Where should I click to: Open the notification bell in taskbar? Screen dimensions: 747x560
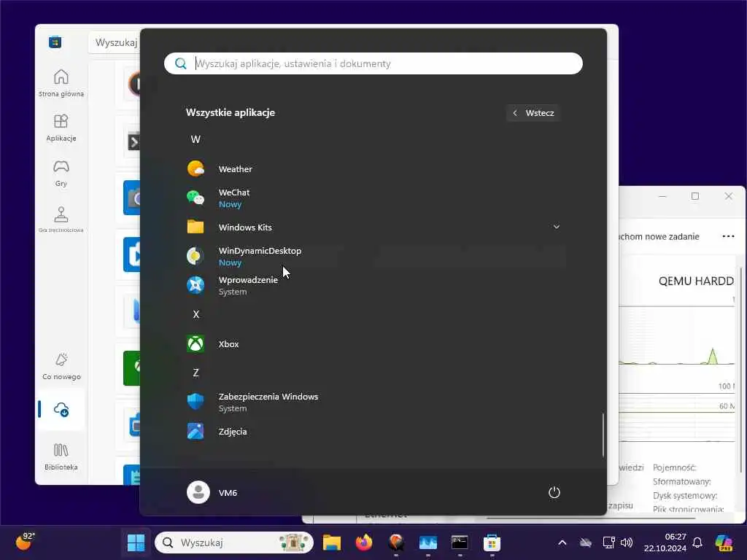[697, 542]
